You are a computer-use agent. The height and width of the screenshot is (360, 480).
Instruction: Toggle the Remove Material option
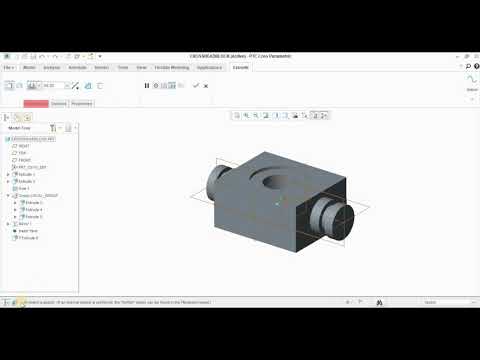coord(88,86)
